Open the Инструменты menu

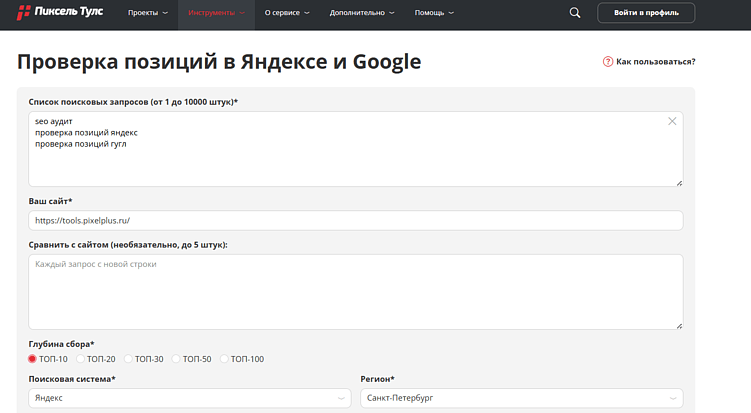click(x=215, y=13)
